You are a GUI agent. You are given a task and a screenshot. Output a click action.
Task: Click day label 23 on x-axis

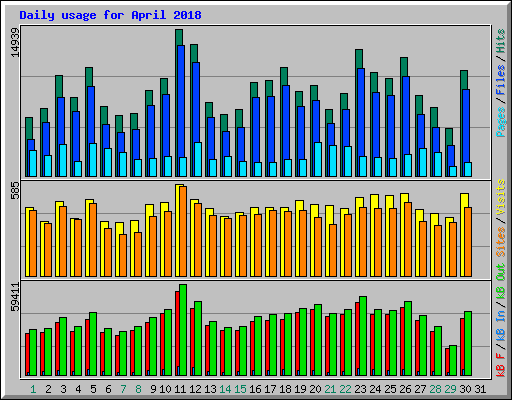pyautogui.click(x=360, y=389)
